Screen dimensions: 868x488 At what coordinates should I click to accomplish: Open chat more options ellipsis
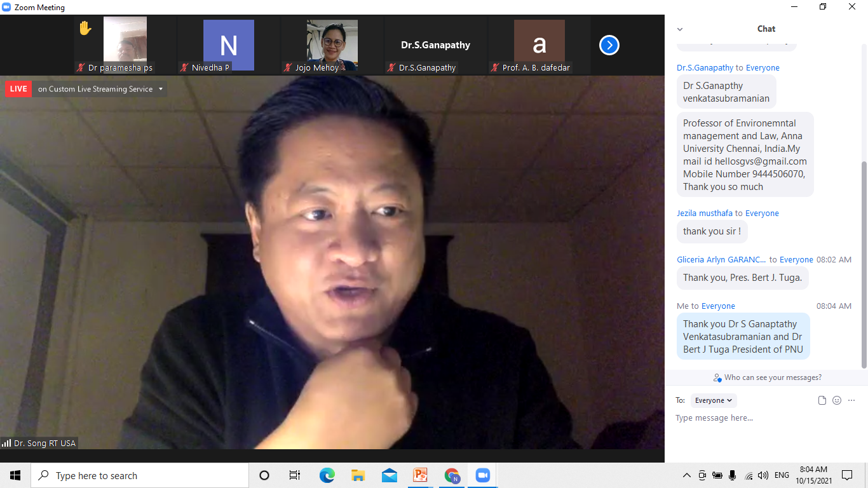pyautogui.click(x=851, y=400)
